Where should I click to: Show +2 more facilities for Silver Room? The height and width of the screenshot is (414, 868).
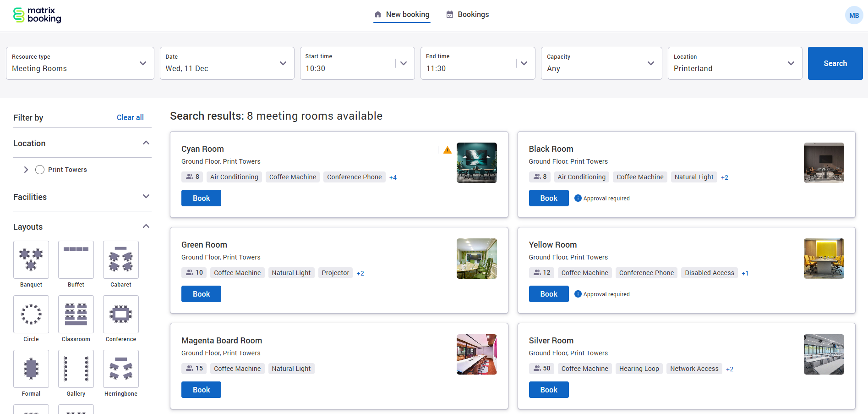pos(730,369)
